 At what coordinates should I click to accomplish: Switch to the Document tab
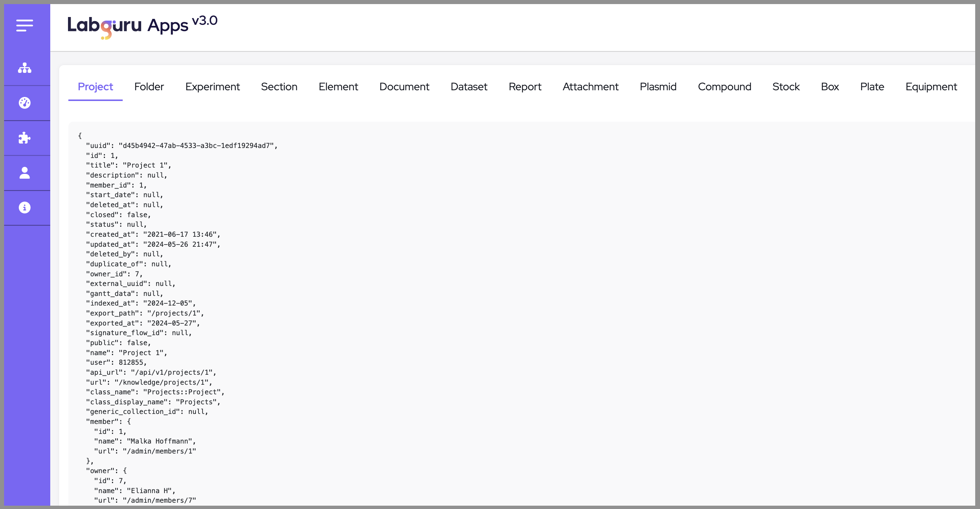(x=404, y=87)
